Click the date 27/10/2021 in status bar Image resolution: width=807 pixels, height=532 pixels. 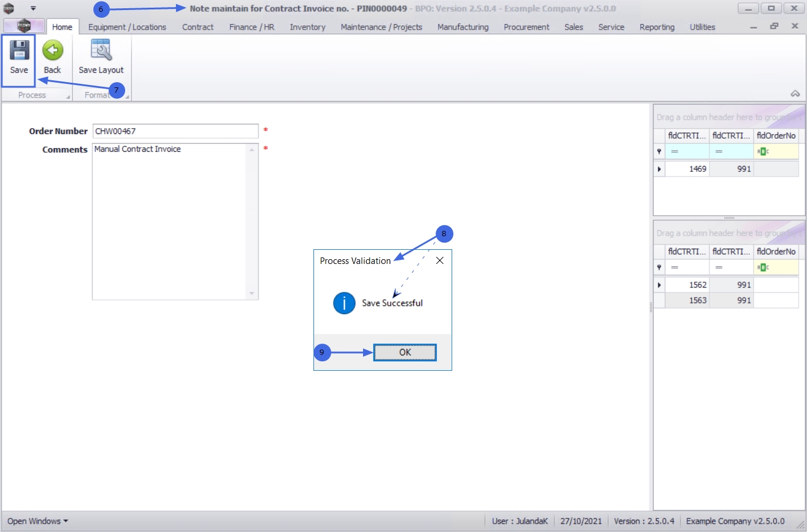pos(581,521)
